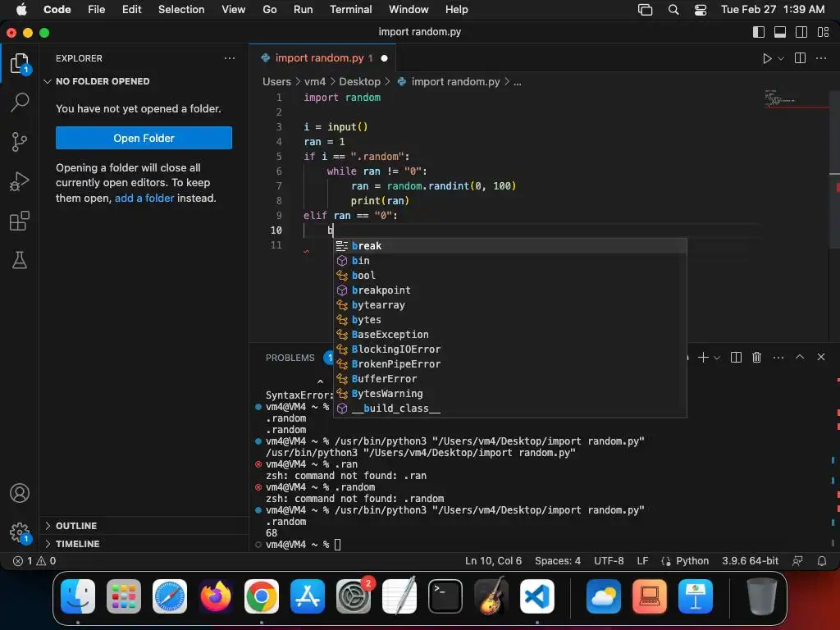Open the Search view in activity bar
840x630 pixels.
20,102
